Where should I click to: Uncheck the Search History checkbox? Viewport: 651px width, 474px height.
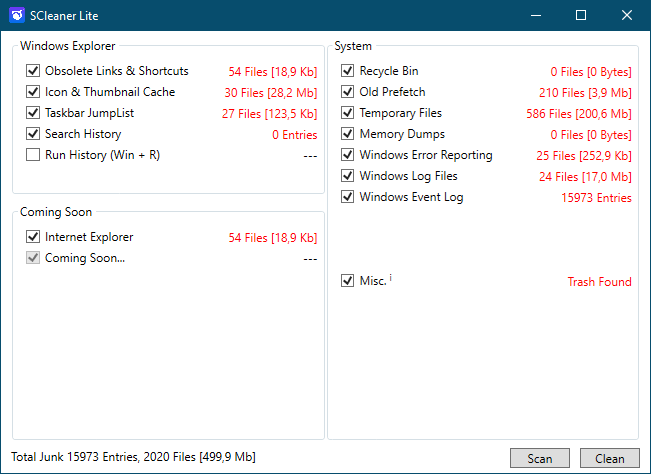click(x=33, y=134)
